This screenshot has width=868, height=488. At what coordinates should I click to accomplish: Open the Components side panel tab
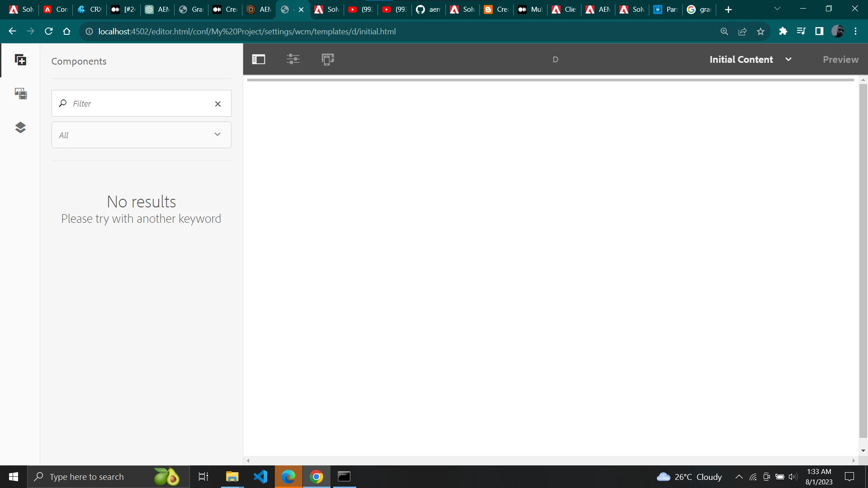20,60
